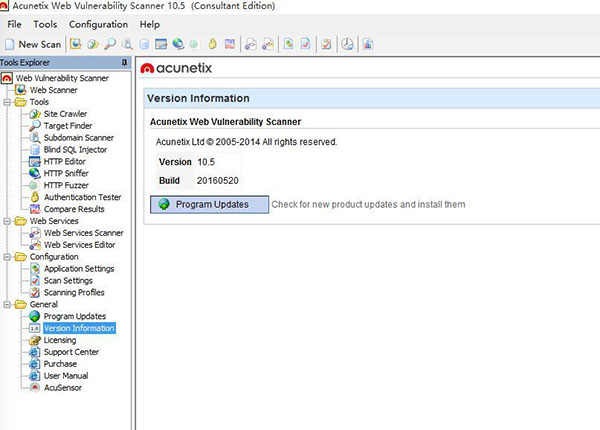Open HTTP Editor toolbar icon
Viewport: 600px width, 430px height.
tap(161, 44)
